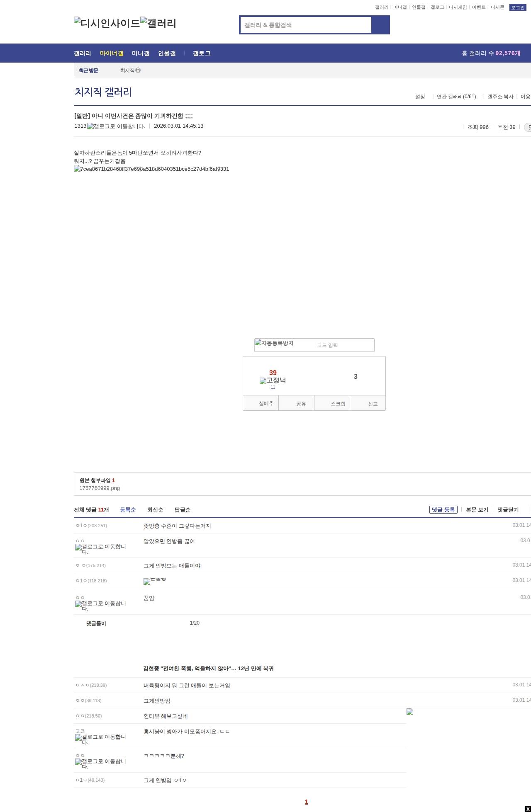Open 갤러리 in the blue navigation bar

pos(83,53)
